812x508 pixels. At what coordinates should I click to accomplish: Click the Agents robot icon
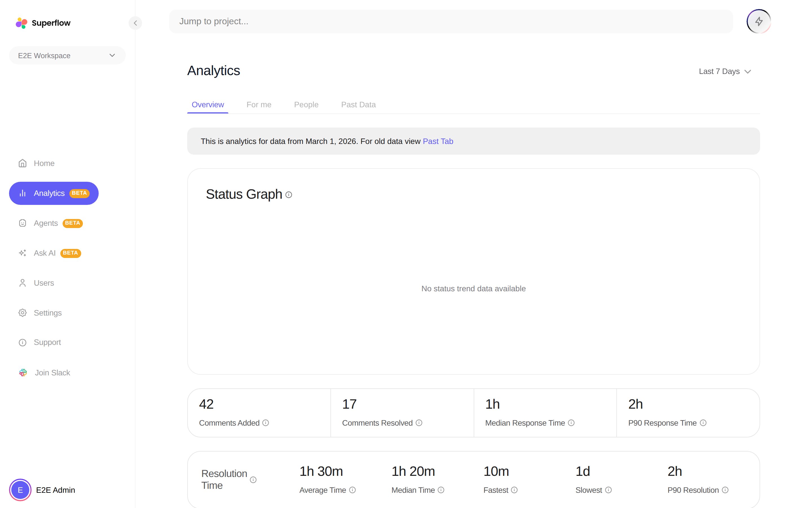23,223
